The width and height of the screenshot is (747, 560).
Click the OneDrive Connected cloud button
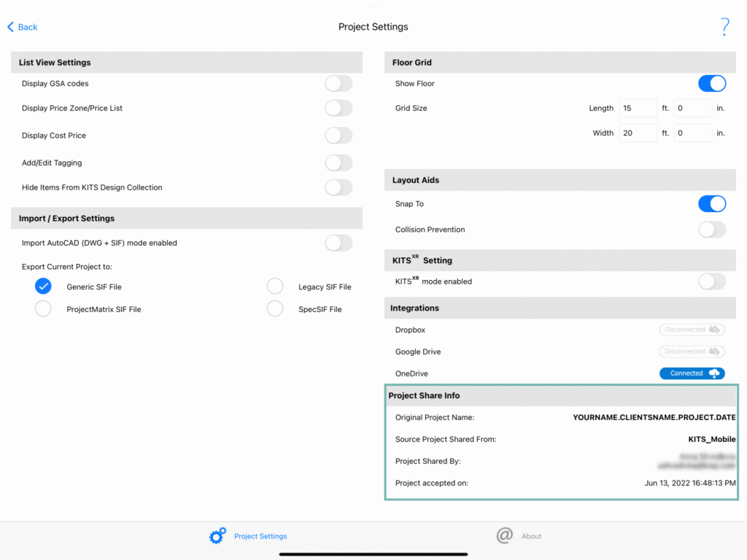pyautogui.click(x=692, y=373)
